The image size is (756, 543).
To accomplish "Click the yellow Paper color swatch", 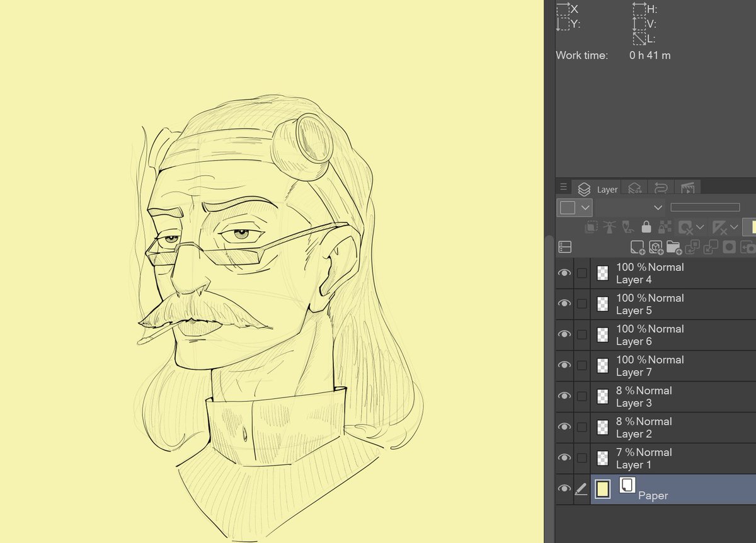I will coord(602,489).
